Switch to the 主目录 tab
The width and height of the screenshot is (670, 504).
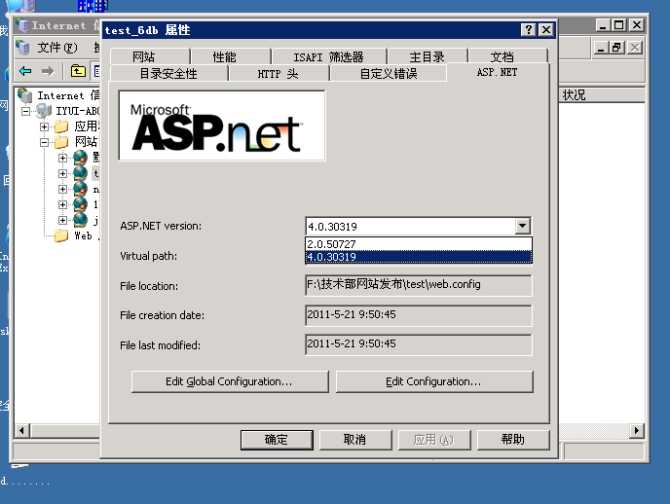coord(427,57)
